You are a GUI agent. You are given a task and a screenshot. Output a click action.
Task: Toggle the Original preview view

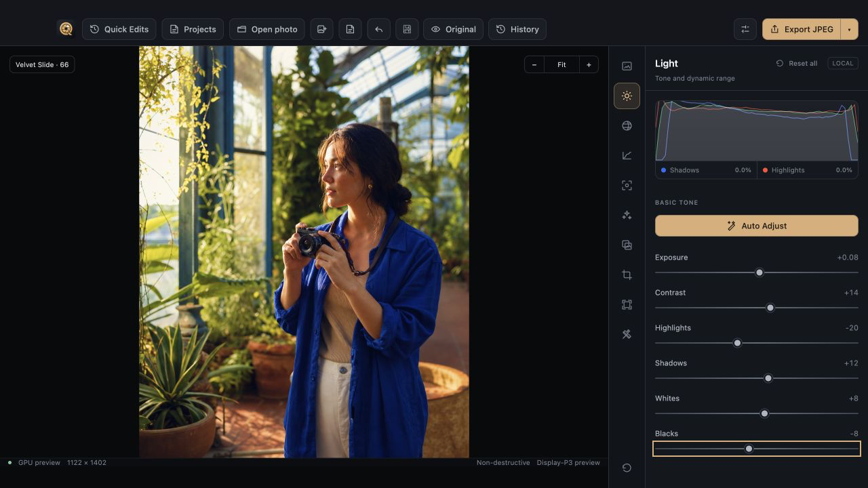tap(453, 29)
